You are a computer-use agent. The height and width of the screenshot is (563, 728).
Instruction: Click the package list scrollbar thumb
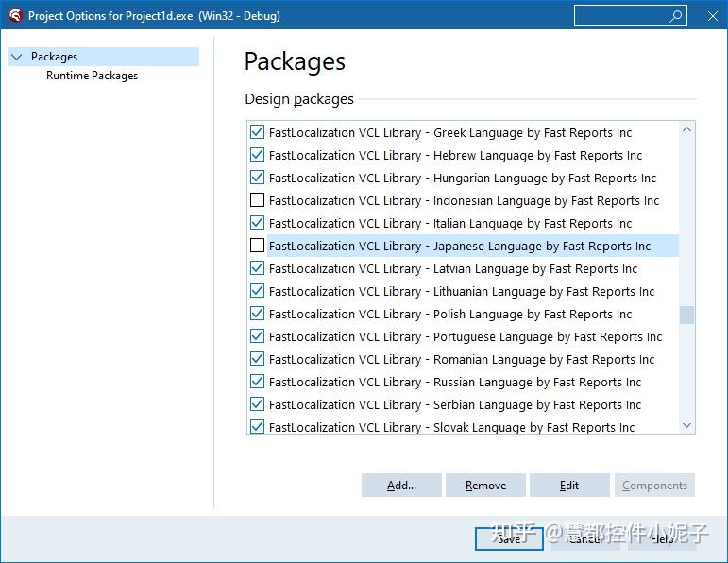(686, 315)
